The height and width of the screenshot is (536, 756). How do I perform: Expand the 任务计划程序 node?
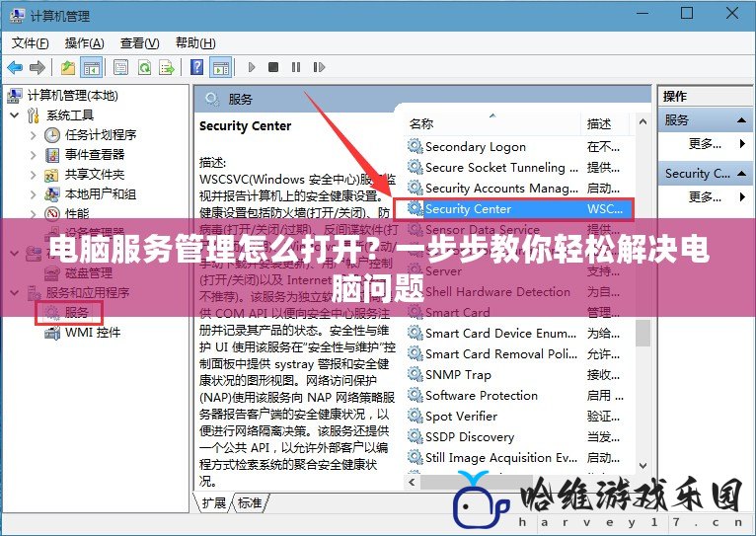33,135
